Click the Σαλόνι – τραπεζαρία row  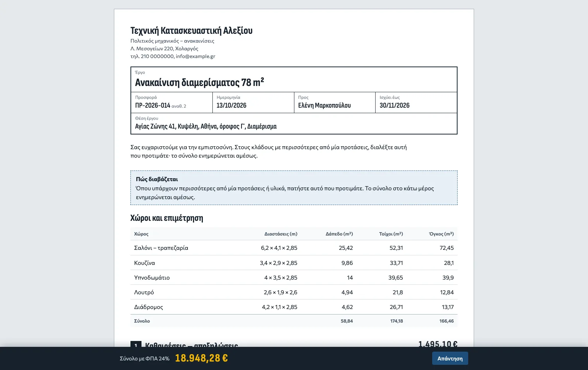click(x=294, y=248)
